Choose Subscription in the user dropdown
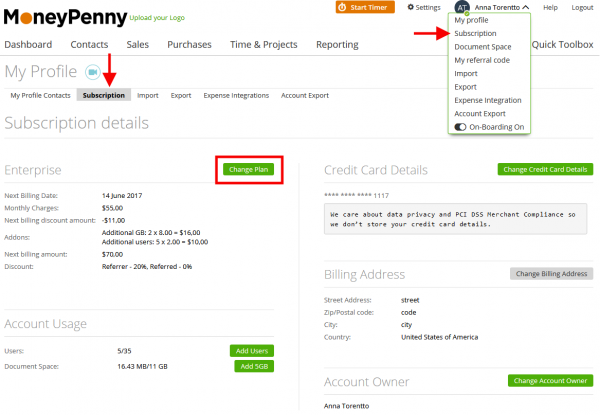The height and width of the screenshot is (415, 600). click(475, 33)
